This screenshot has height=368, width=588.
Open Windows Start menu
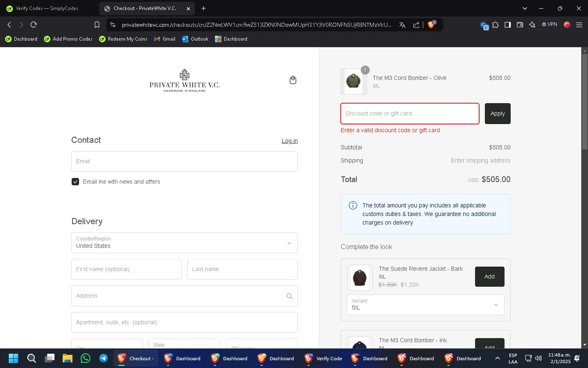13,358
